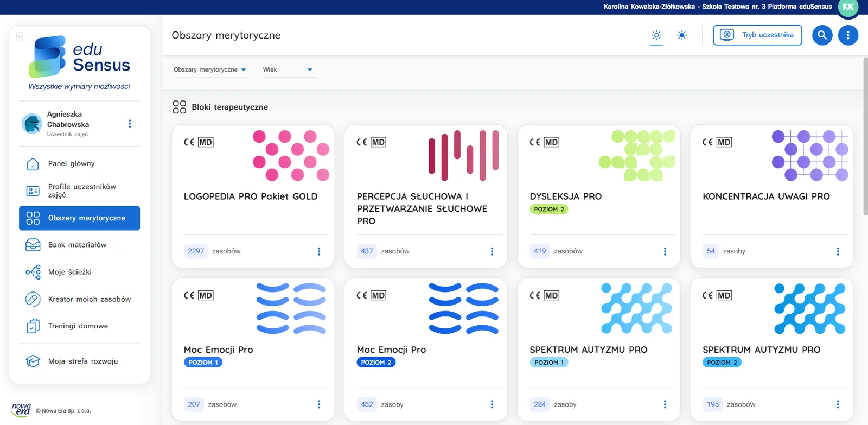The width and height of the screenshot is (868, 425).
Task: Open Bank materiałów from the sidebar
Action: pyautogui.click(x=79, y=245)
